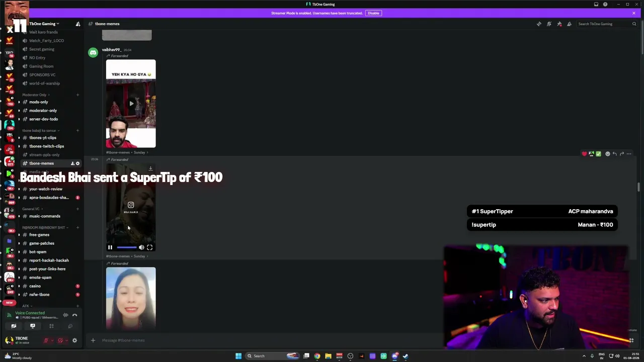The height and width of the screenshot is (362, 644).
Task: Add the green checkmark reaction
Action: [598, 154]
